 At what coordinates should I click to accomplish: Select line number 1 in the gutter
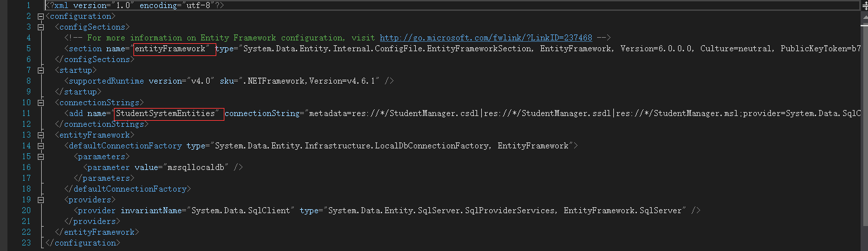pos(29,5)
